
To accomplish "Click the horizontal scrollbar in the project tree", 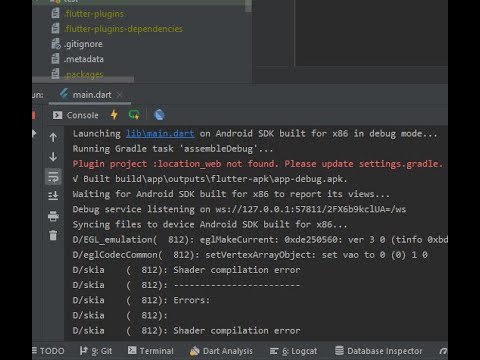I will (83, 79).
